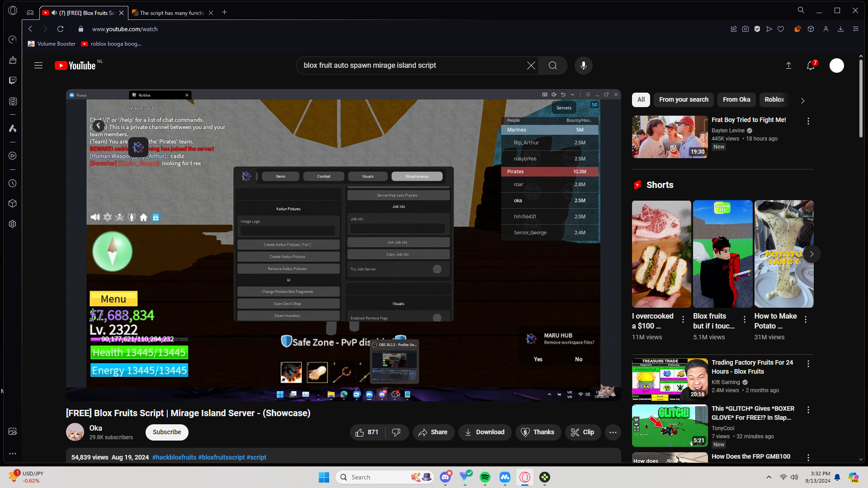Image resolution: width=868 pixels, height=488 pixels.
Task: Open the Windows Start menu
Action: (x=324, y=477)
